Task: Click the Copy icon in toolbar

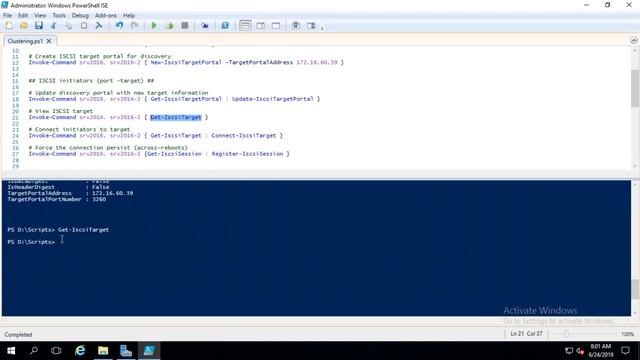Action: tap(69, 26)
